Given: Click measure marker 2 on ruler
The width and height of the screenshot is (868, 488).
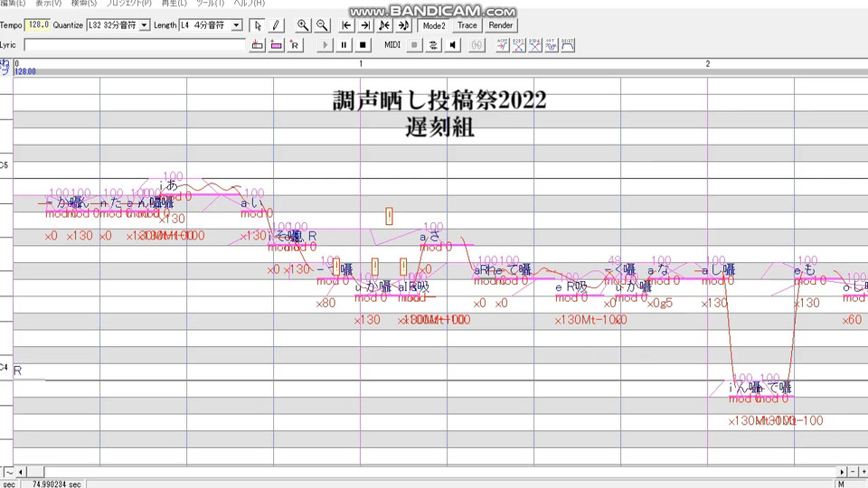Looking at the screenshot, I should point(707,63).
